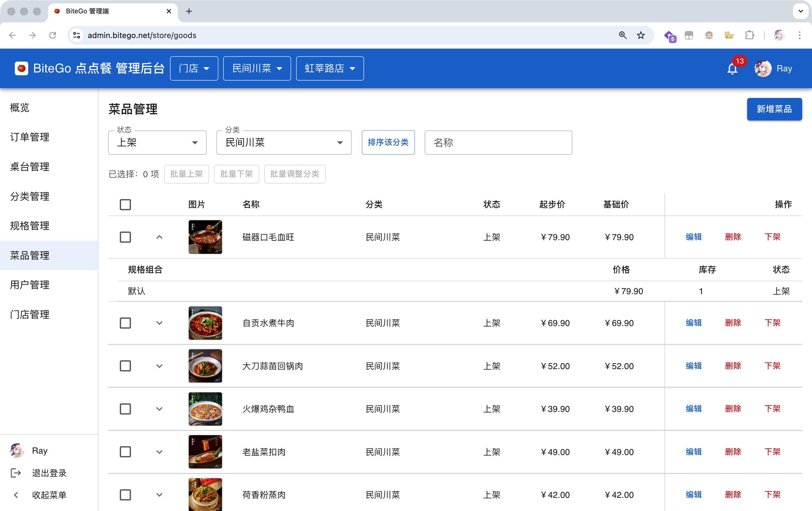Click the gray split-view extension icon
The height and width of the screenshot is (511, 812).
[x=689, y=35]
